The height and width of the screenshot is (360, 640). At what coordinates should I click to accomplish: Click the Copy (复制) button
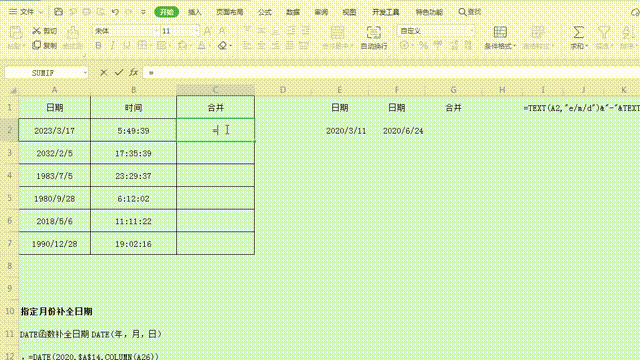point(44,45)
